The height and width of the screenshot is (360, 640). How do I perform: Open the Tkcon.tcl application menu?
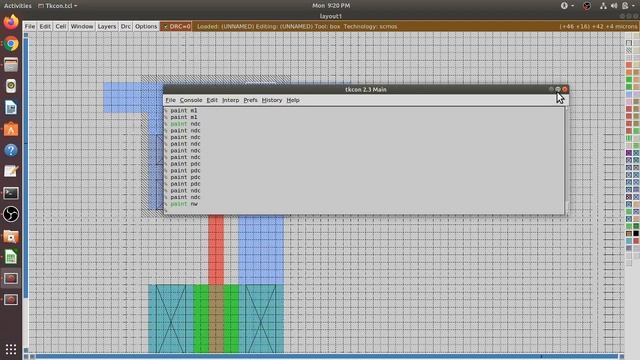point(58,6)
